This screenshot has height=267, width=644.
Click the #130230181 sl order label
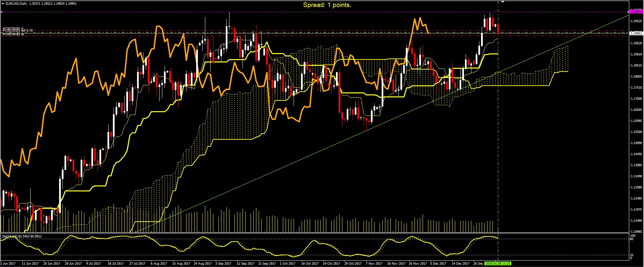pyautogui.click(x=13, y=29)
